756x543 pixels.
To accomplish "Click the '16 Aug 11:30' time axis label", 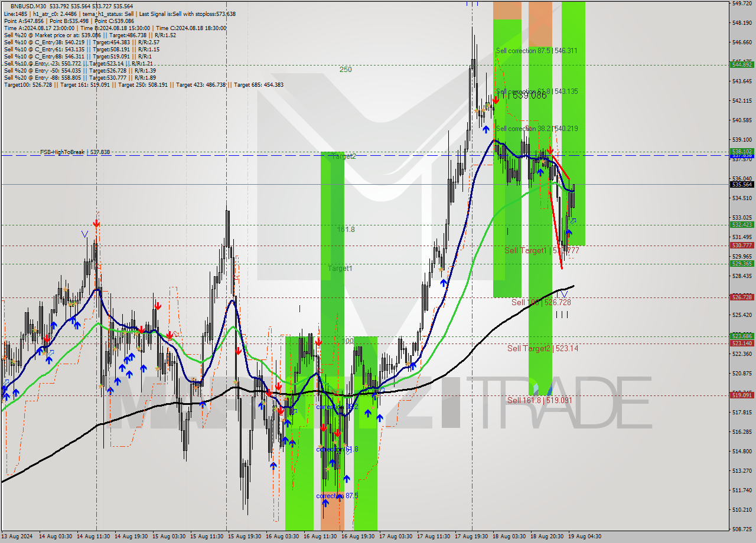I will pos(320,537).
